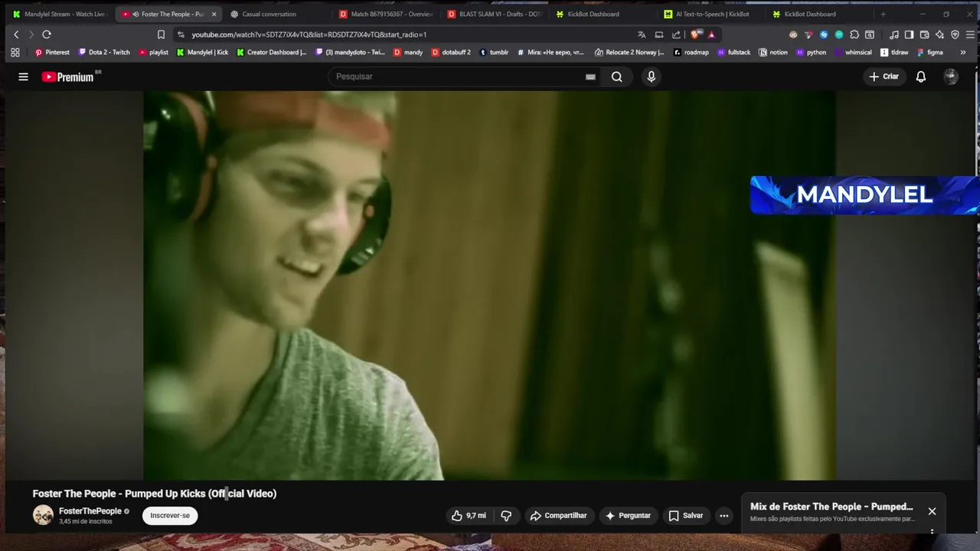Open Brave VPN shield icon

(x=955, y=34)
